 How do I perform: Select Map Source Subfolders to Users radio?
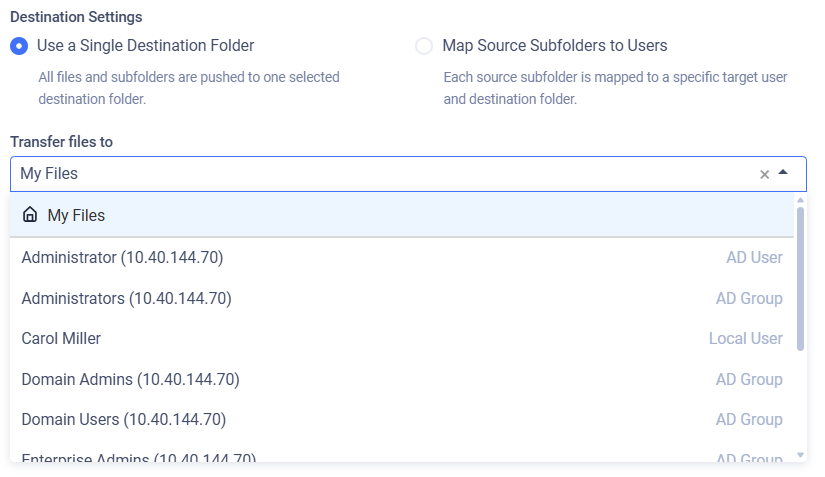[x=424, y=46]
